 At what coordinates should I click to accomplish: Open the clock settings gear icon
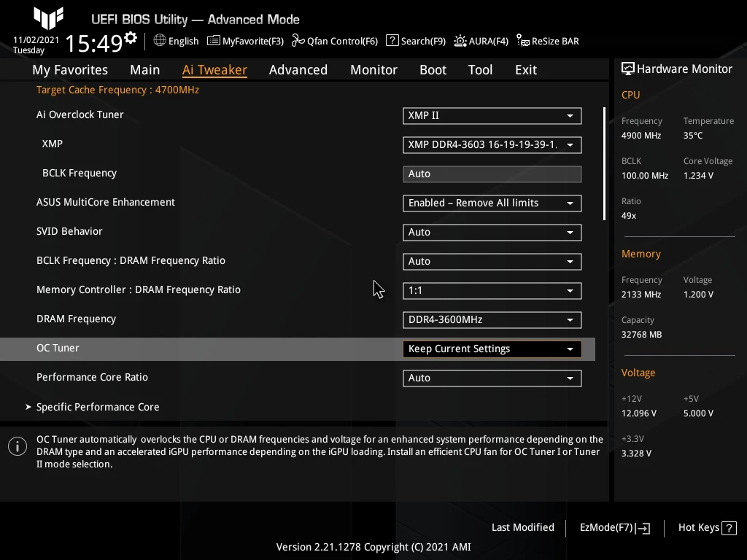[x=131, y=38]
